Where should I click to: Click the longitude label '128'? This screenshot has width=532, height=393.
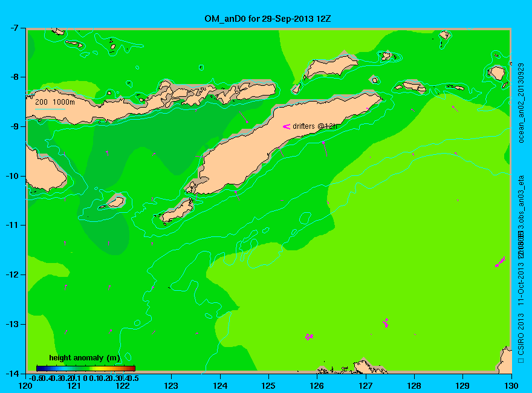point(414,386)
